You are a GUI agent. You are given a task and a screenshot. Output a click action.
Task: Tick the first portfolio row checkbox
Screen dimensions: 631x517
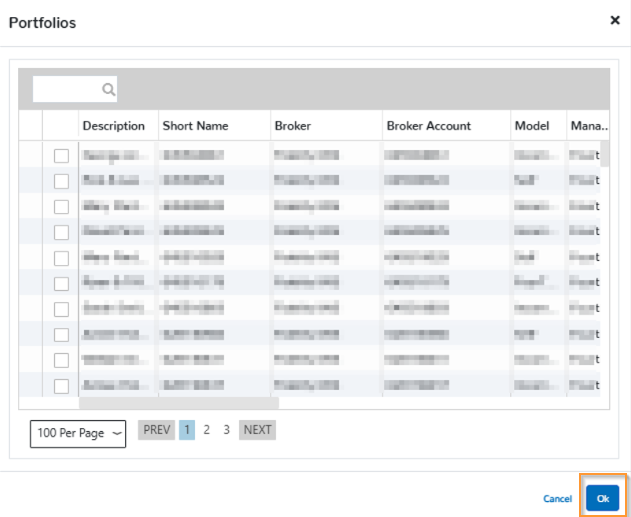pos(61,156)
